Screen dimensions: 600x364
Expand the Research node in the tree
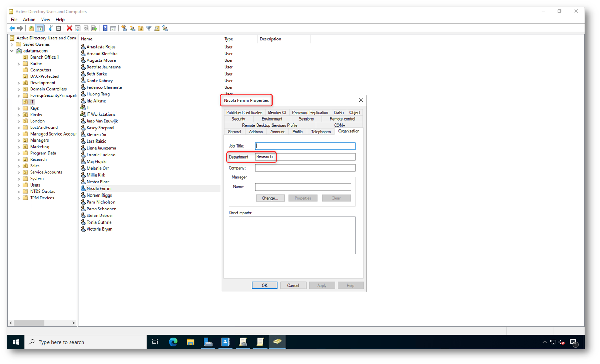pyautogui.click(x=19, y=160)
